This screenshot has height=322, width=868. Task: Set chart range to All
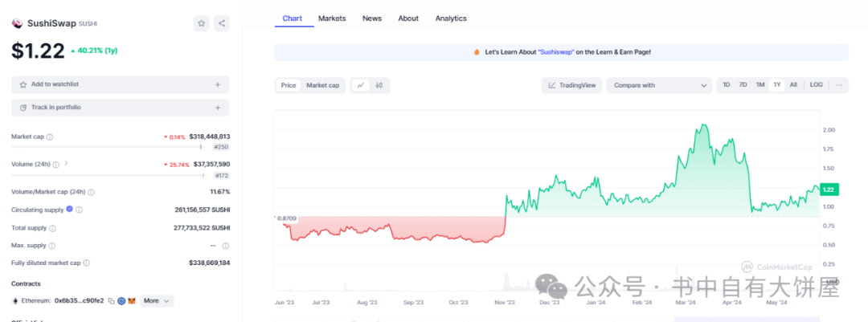tap(793, 84)
